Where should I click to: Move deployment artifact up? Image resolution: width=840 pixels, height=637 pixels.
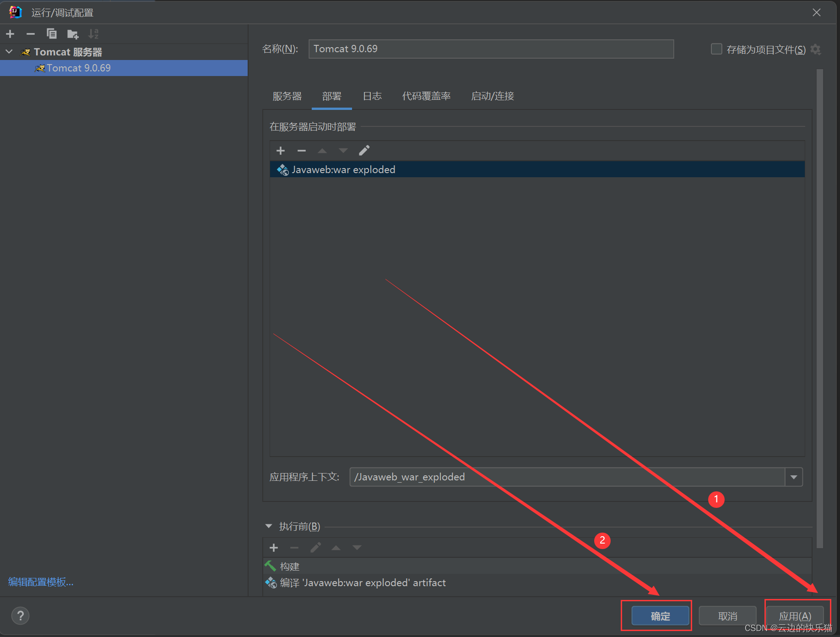click(x=322, y=151)
